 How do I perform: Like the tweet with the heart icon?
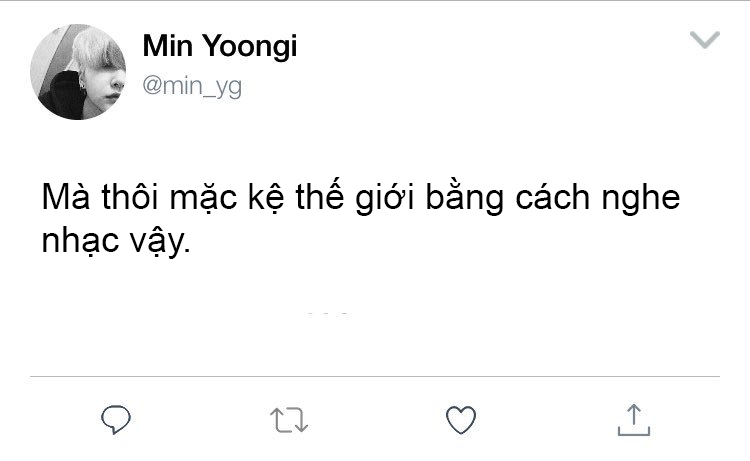point(460,419)
